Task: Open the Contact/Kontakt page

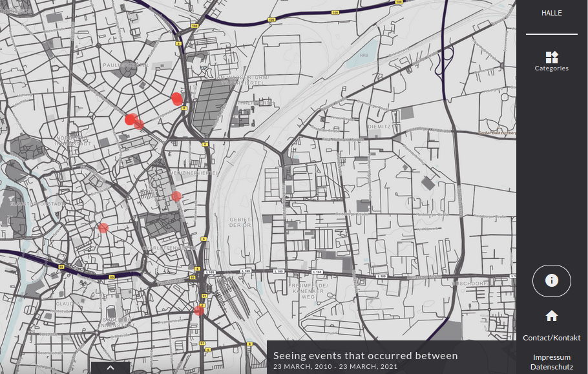Action: 551,338
